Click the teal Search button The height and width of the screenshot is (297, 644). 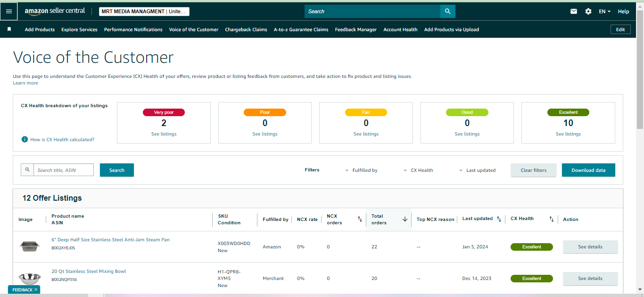tap(117, 170)
